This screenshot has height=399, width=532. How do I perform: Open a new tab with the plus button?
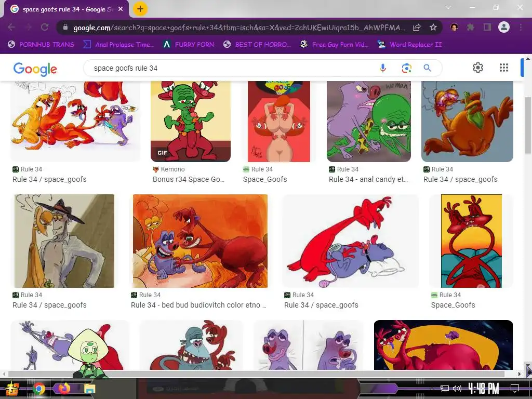[x=140, y=9]
